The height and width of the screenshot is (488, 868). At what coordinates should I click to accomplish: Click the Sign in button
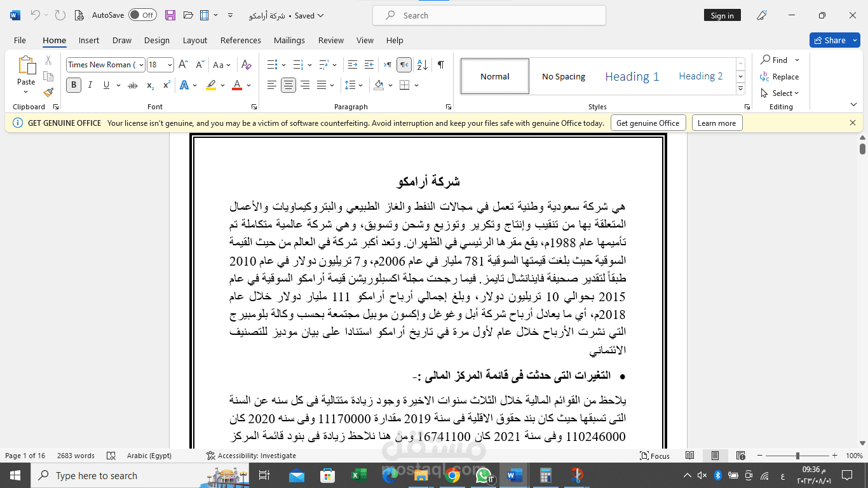pos(722,15)
